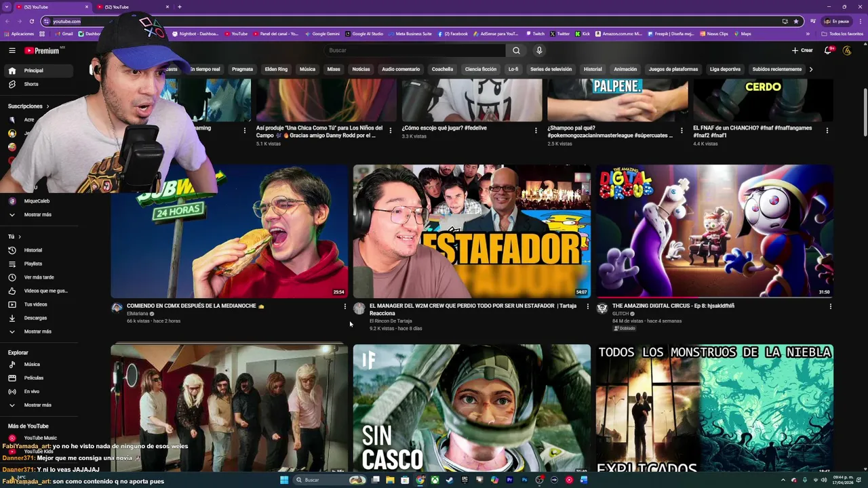This screenshot has width=868, height=488.
Task: Open Steam from the taskbar
Action: click(x=450, y=480)
